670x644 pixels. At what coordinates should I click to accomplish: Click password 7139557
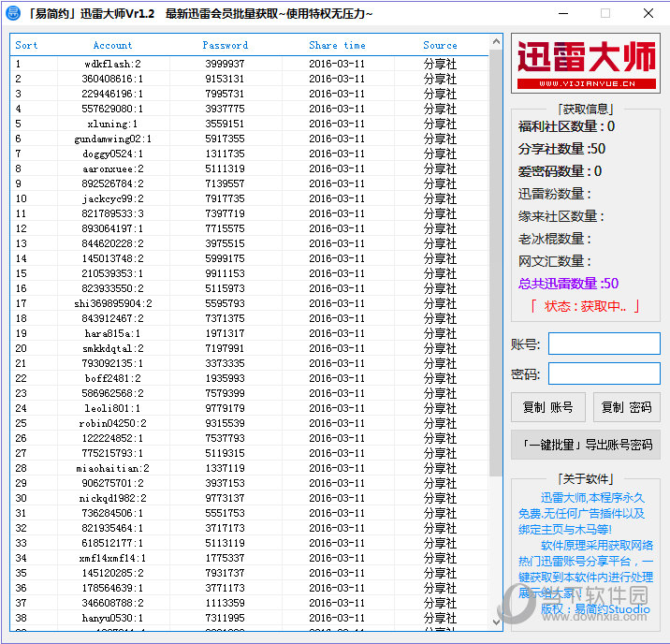point(225,183)
